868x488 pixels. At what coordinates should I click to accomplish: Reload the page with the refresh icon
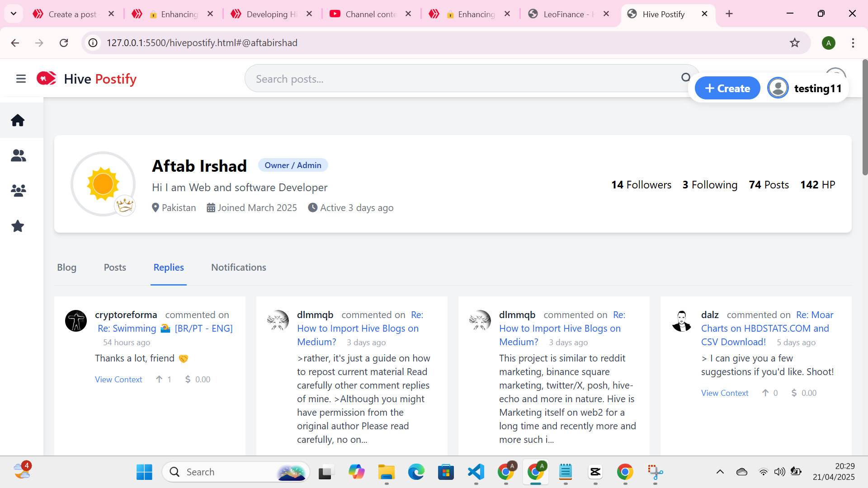click(64, 43)
